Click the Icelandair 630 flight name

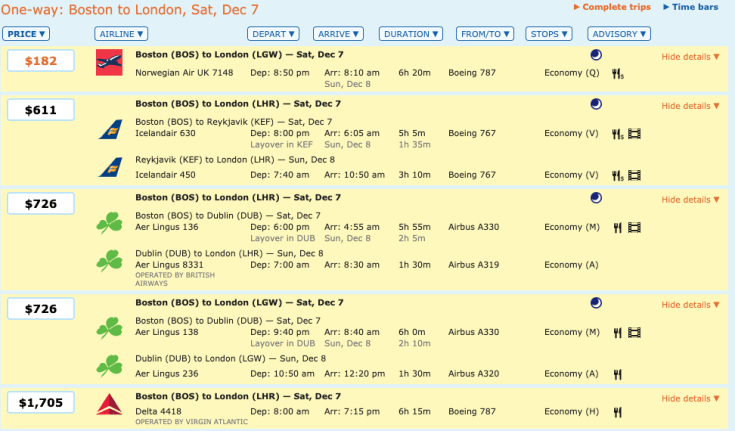coord(165,133)
